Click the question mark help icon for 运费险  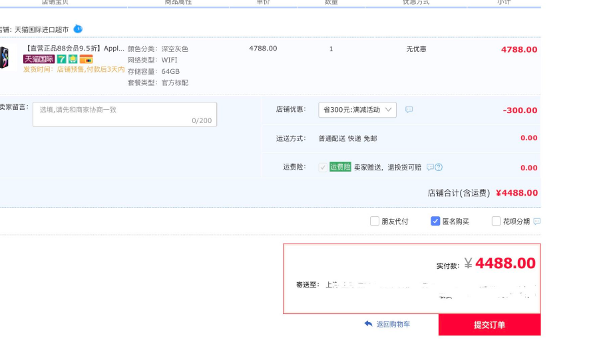pyautogui.click(x=439, y=167)
